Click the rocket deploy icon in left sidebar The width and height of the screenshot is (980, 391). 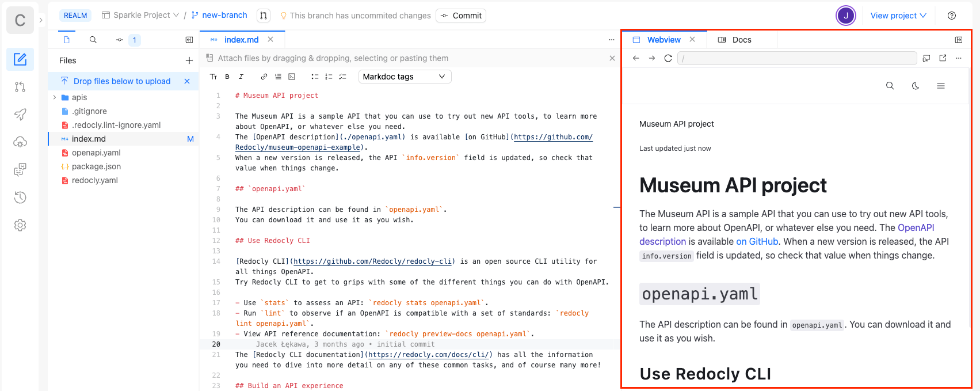[x=20, y=115]
